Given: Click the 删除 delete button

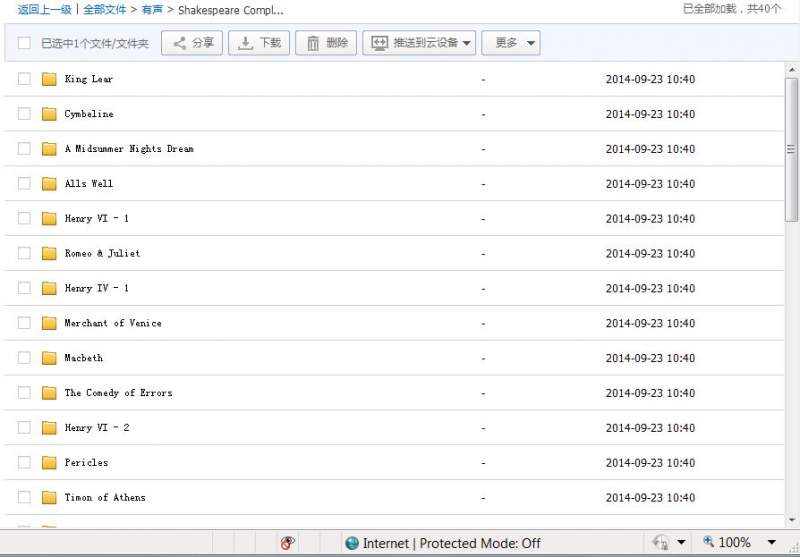Looking at the screenshot, I should pyautogui.click(x=326, y=43).
